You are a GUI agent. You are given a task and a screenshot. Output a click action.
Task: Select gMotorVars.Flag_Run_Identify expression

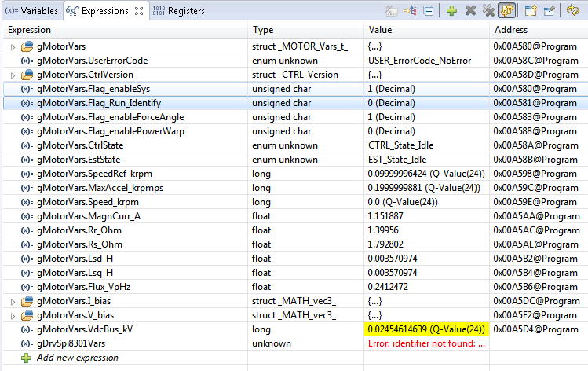[x=99, y=103]
